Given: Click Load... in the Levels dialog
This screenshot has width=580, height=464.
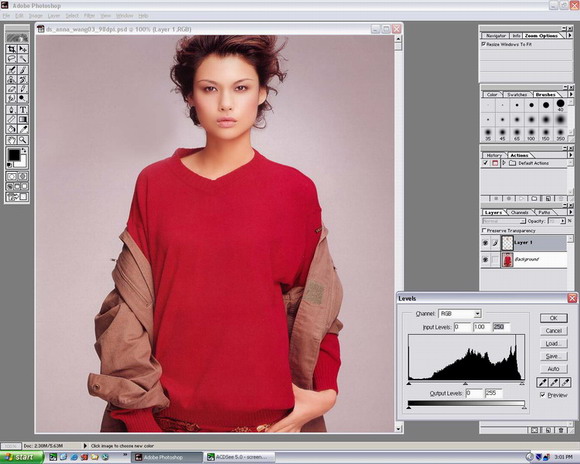Looking at the screenshot, I should click(553, 343).
